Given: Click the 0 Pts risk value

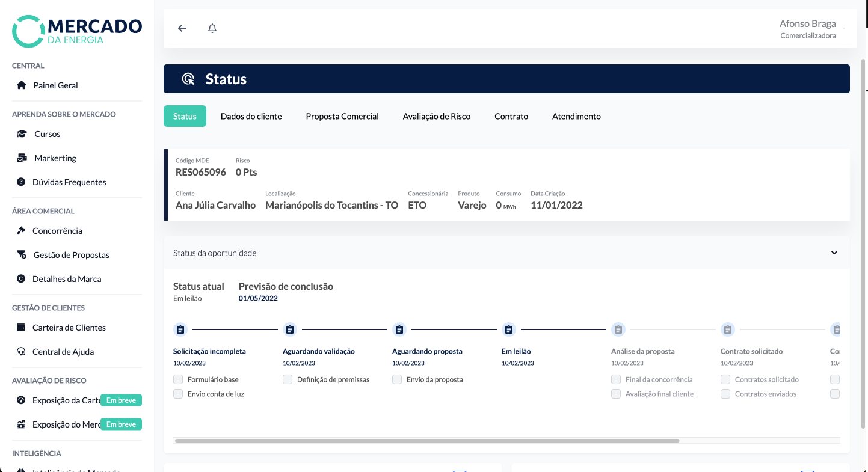Looking at the screenshot, I should [x=247, y=172].
